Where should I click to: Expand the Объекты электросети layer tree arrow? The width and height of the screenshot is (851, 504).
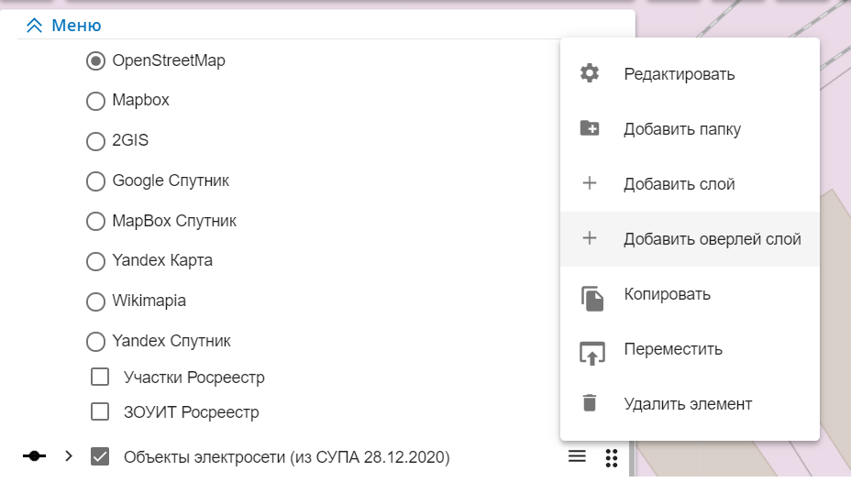coord(69,456)
